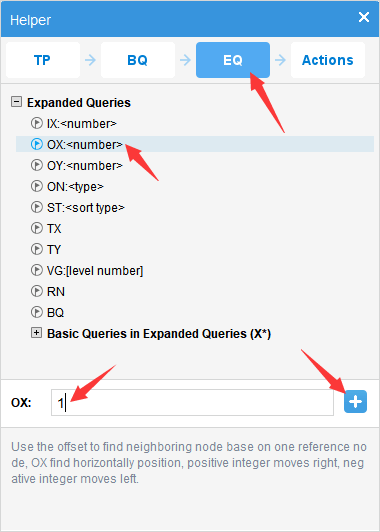The width and height of the screenshot is (380, 532).
Task: Select the VG:[level number] query
Action: click(95, 271)
